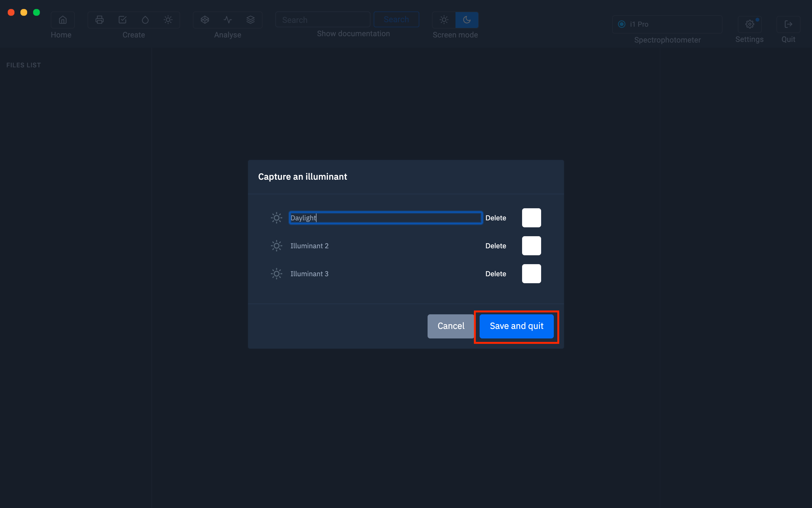Cancel the Capture an illuminant dialog

[x=451, y=326]
